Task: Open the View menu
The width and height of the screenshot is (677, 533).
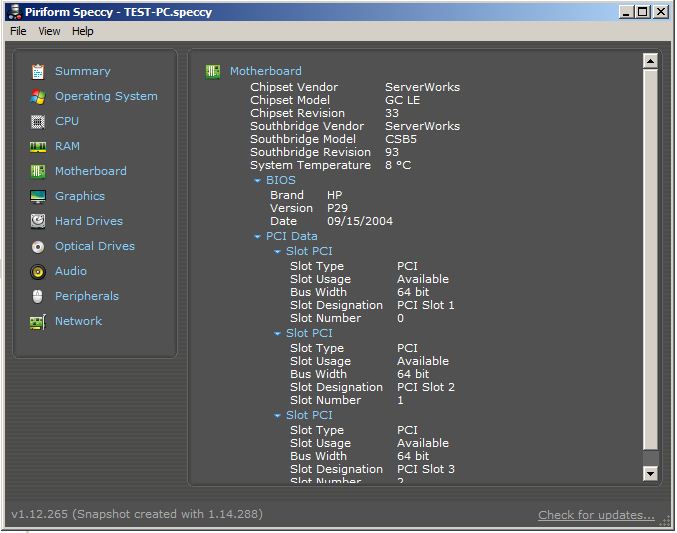Action: point(49,31)
